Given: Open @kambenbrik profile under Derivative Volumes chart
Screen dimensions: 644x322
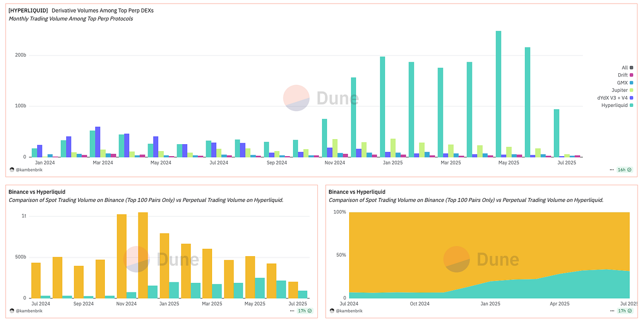Looking at the screenshot, I should [29, 170].
